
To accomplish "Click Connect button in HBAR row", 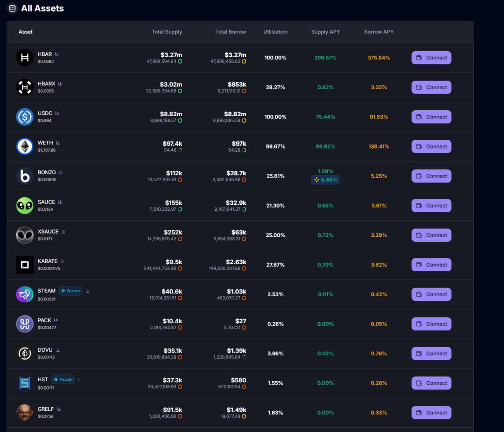I will coord(431,58).
